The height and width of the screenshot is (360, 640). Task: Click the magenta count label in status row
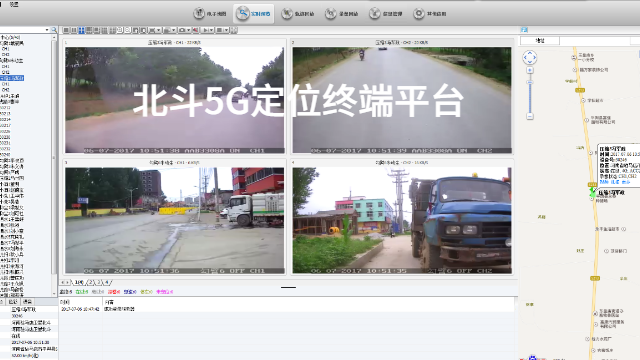[164, 292]
